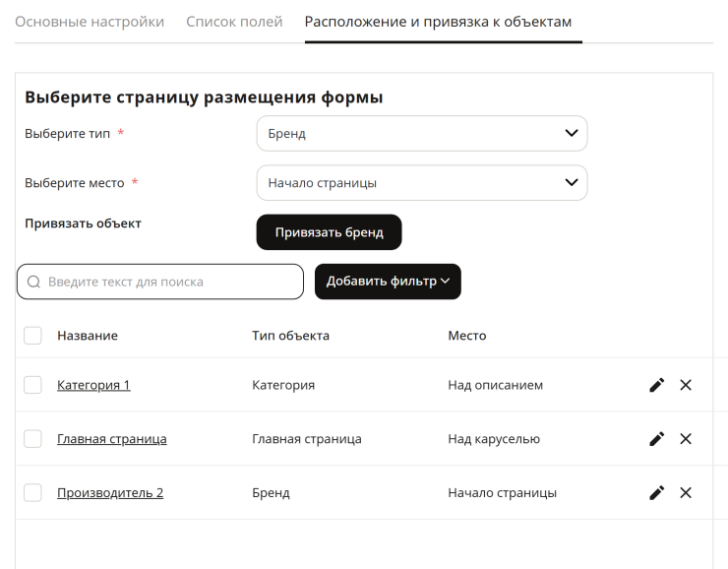
Task: Click the magnifier icon in the search box
Action: 33,282
